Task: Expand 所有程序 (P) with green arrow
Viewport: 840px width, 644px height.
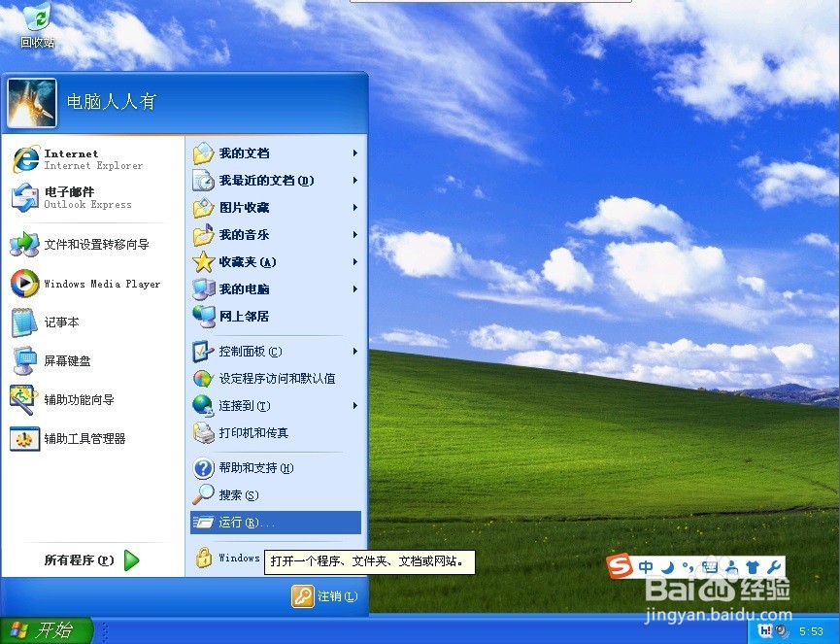Action: point(92,560)
